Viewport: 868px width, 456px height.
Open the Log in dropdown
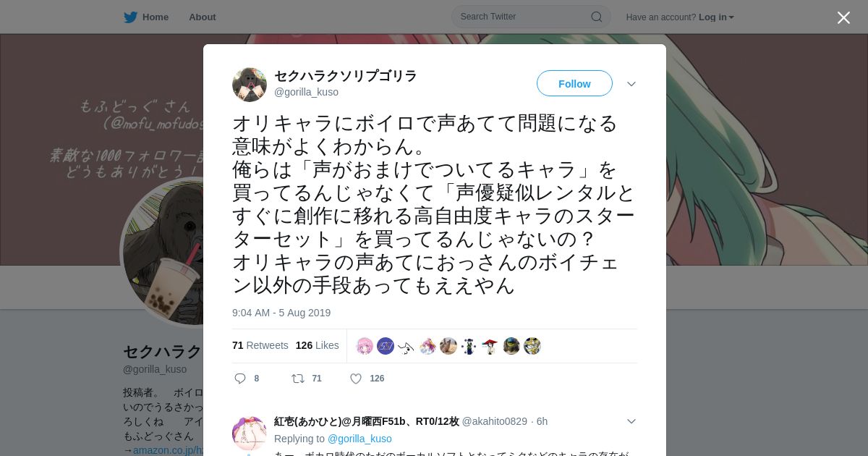(716, 17)
